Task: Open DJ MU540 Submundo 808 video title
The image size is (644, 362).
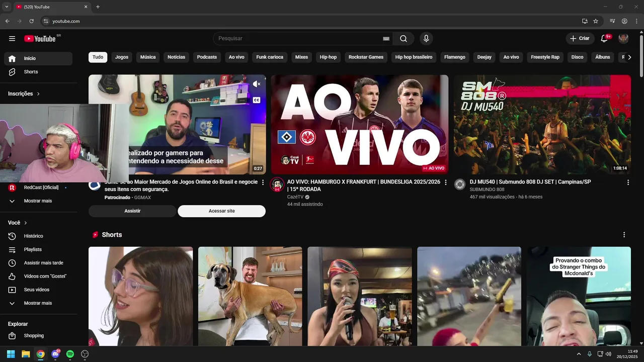Action: pyautogui.click(x=530, y=182)
